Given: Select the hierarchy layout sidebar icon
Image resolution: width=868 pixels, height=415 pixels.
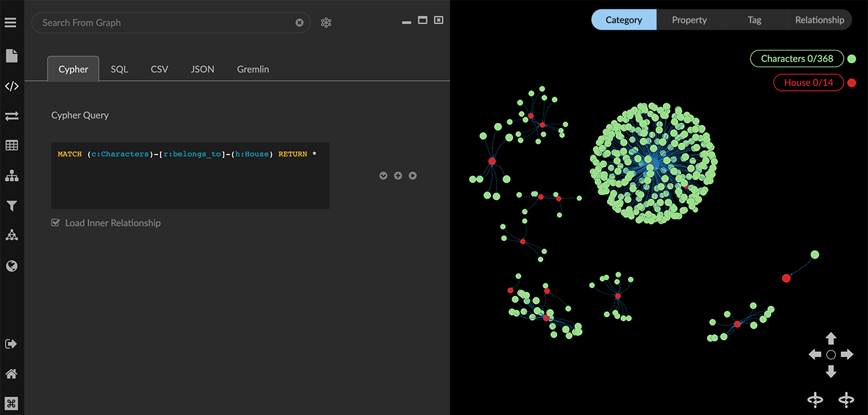Looking at the screenshot, I should pyautogui.click(x=11, y=176).
